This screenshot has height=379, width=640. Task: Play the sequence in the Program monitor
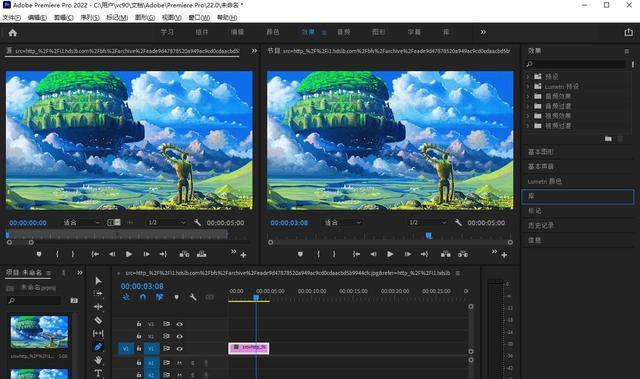[390, 254]
